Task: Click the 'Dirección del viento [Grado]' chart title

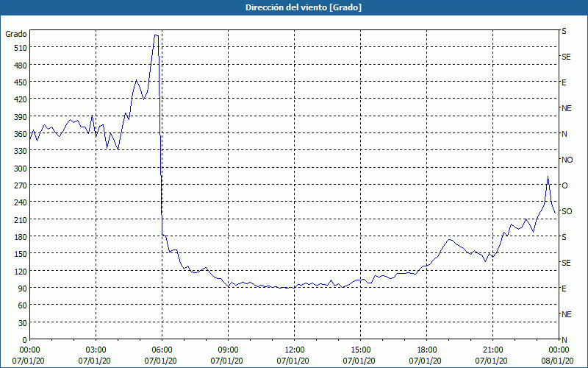Action: [304, 7]
